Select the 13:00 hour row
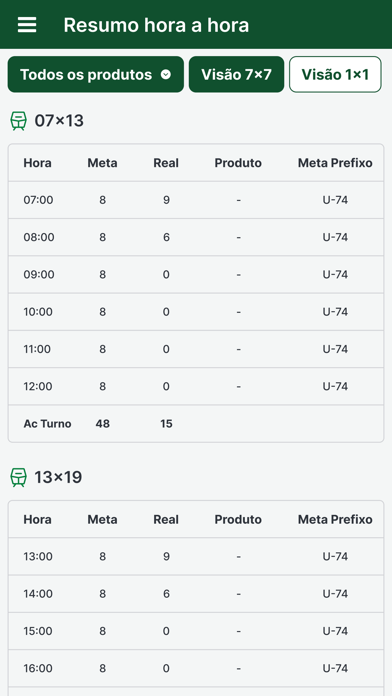 coord(196,557)
